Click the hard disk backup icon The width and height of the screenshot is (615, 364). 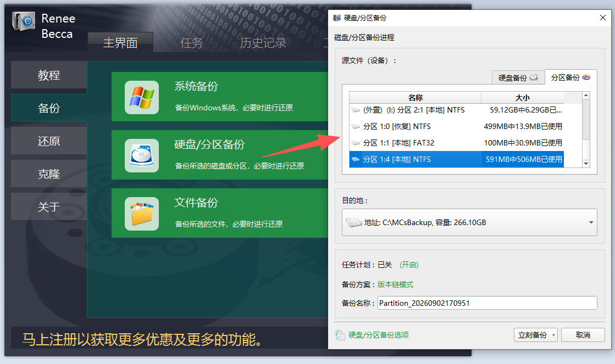coord(142,155)
